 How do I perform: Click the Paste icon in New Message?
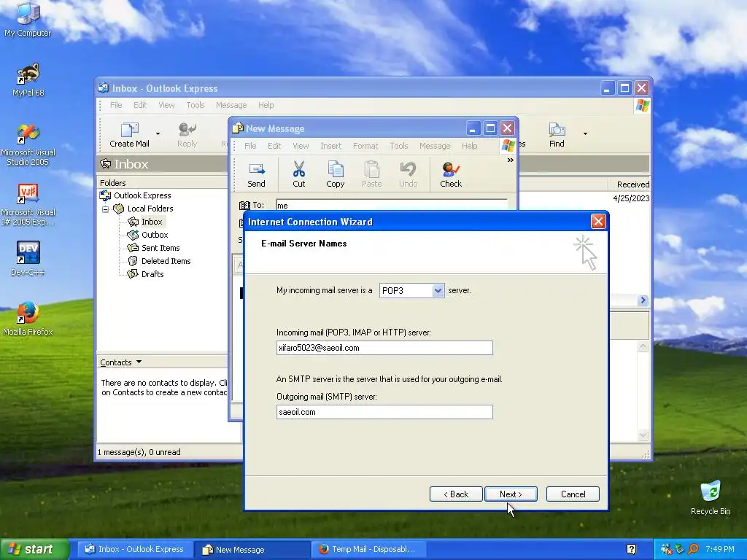371,175
